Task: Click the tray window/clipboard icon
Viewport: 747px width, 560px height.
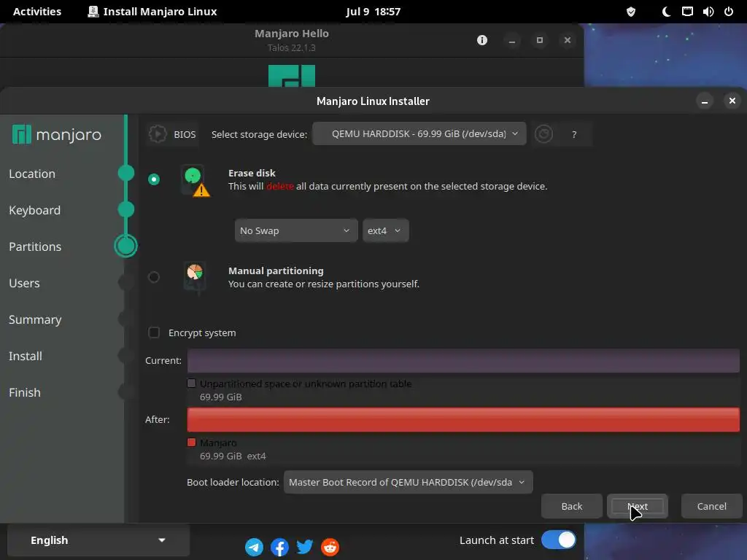Action: (687, 12)
